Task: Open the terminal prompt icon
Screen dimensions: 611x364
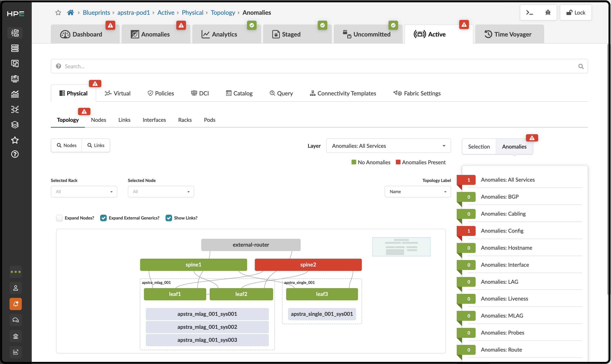Action: coord(530,12)
